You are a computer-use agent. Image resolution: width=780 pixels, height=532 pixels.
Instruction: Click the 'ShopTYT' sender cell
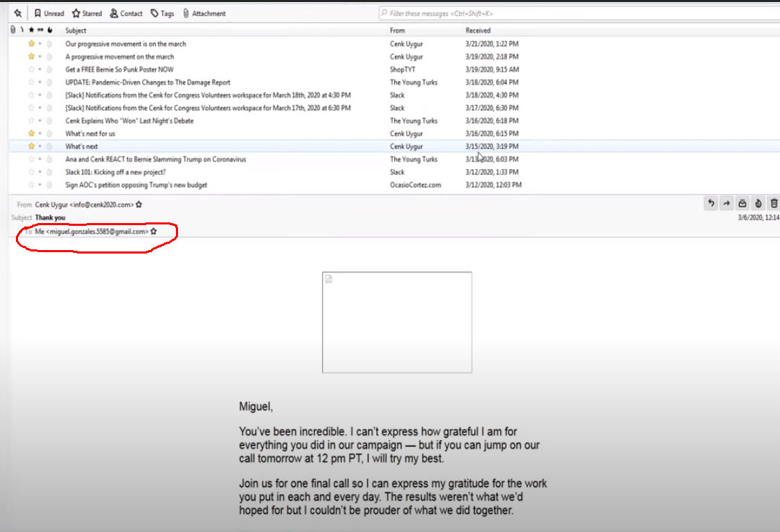402,70
